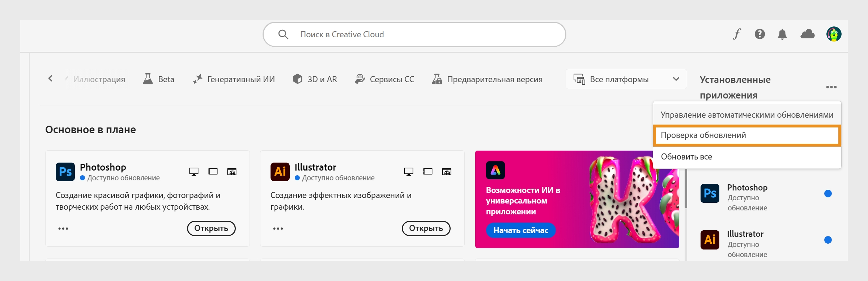Click Illustrator update blue dot in installed list
This screenshot has width=868, height=281.
coord(828,240)
